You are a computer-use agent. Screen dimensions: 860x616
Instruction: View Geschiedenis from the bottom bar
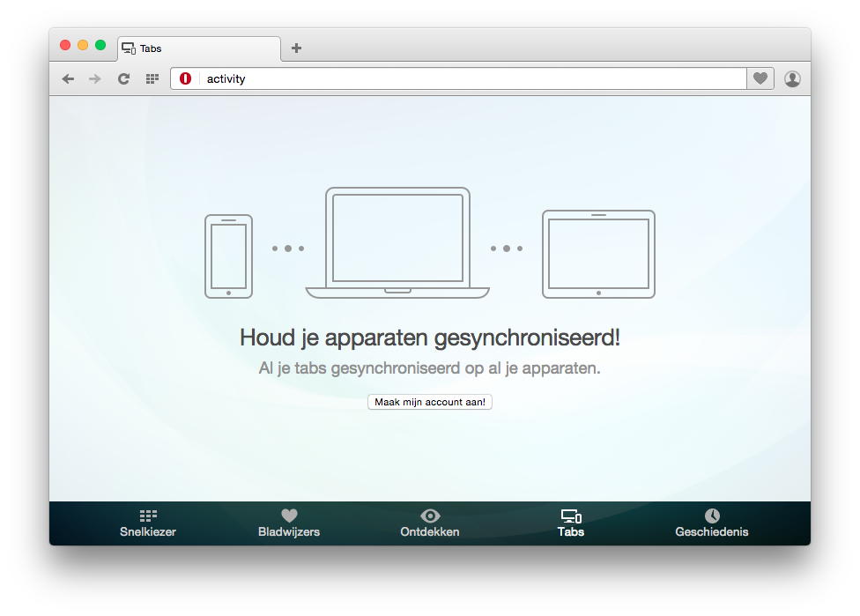click(x=712, y=523)
